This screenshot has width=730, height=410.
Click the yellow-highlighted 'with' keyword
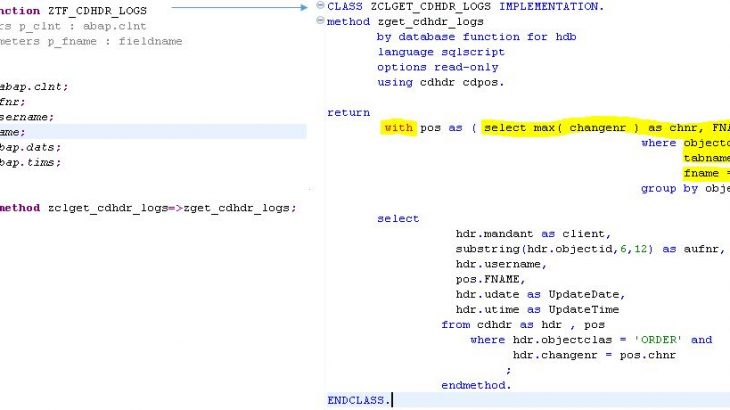(x=398, y=128)
